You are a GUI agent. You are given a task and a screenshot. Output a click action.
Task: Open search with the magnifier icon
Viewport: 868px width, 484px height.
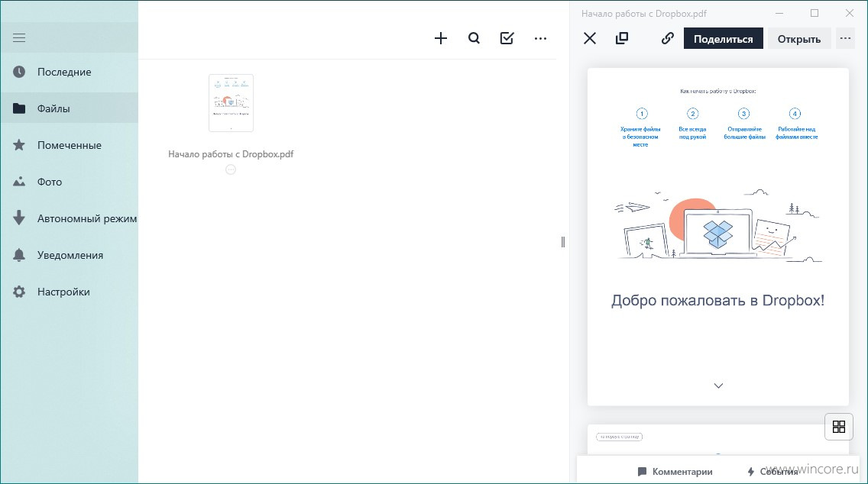[x=474, y=38]
